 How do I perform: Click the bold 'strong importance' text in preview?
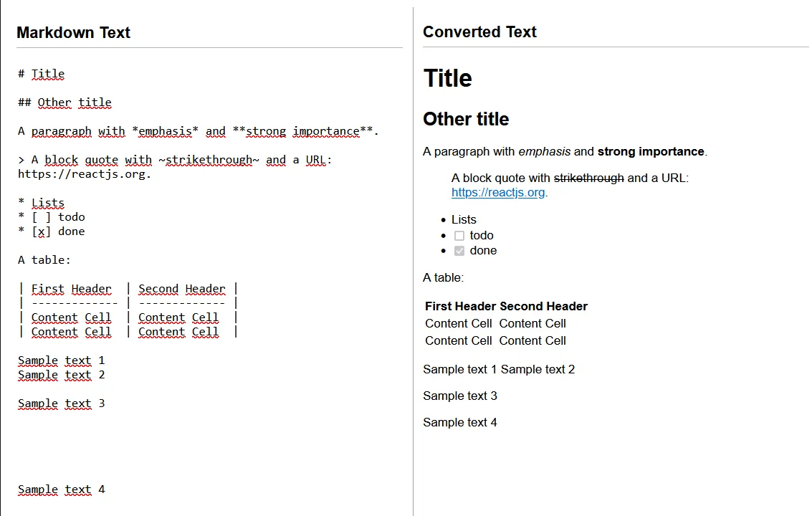pyautogui.click(x=651, y=151)
